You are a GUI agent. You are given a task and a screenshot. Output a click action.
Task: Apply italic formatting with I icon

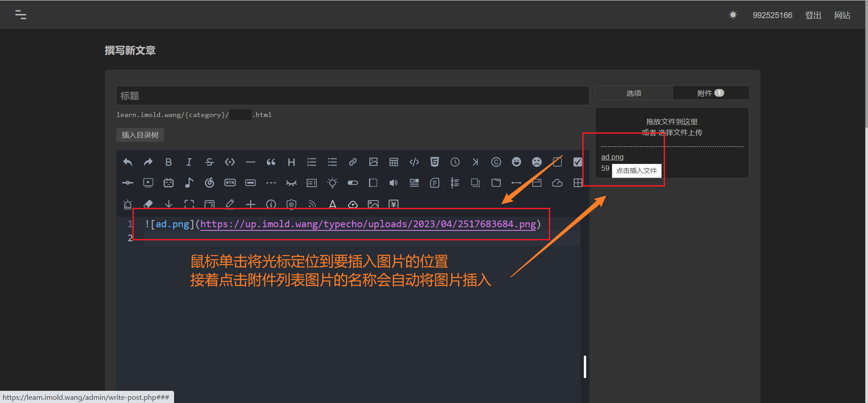coord(189,162)
